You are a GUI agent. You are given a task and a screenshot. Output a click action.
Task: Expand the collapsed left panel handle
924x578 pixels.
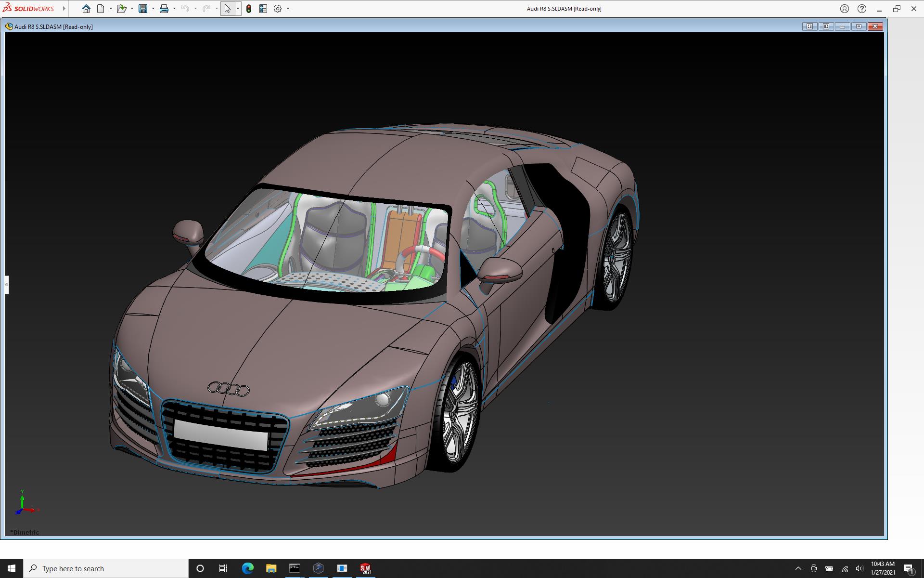pos(7,285)
